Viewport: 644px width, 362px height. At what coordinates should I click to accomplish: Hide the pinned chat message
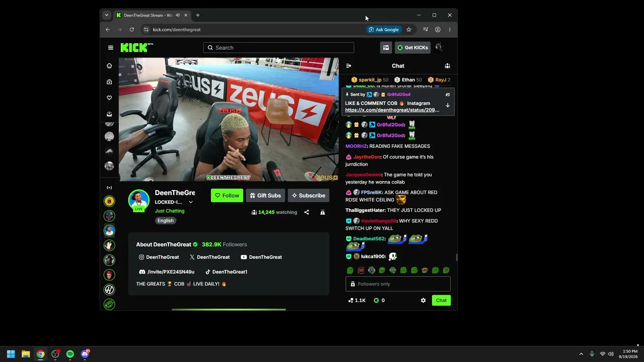[x=448, y=95]
